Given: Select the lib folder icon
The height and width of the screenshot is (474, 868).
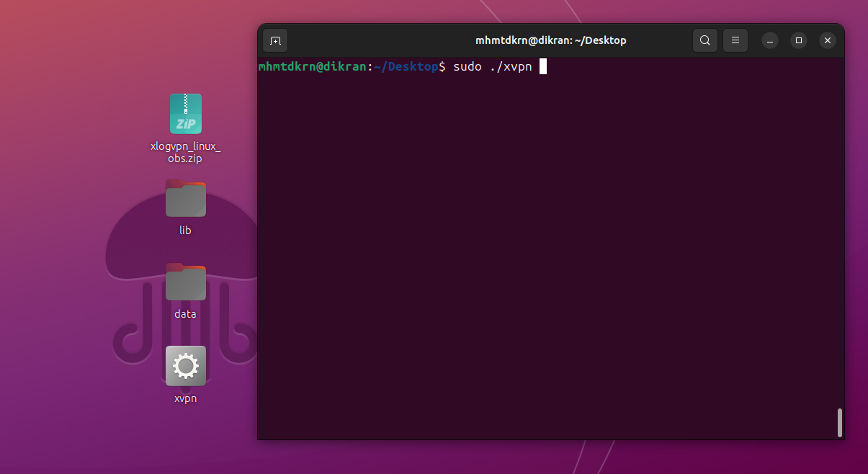Looking at the screenshot, I should [x=185, y=199].
